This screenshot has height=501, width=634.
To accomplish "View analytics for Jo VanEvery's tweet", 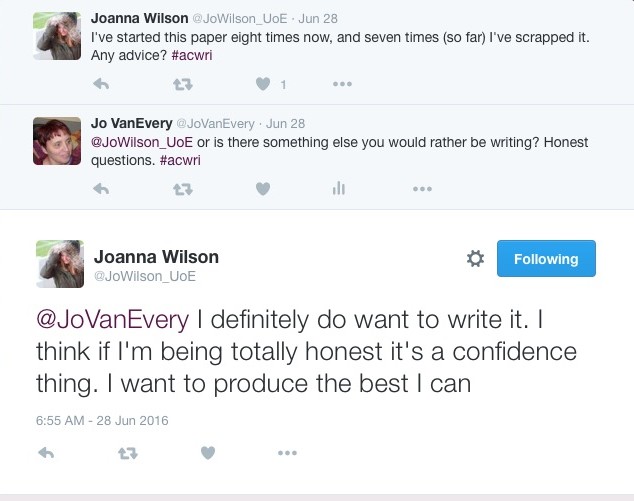I will click(x=338, y=188).
